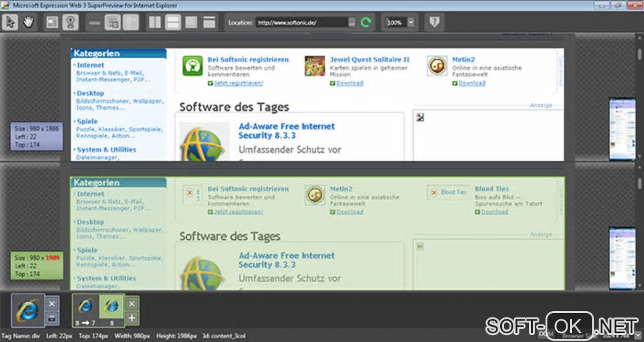This screenshot has width=644, height=342.
Task: Click the green refresh button
Action: 366,22
